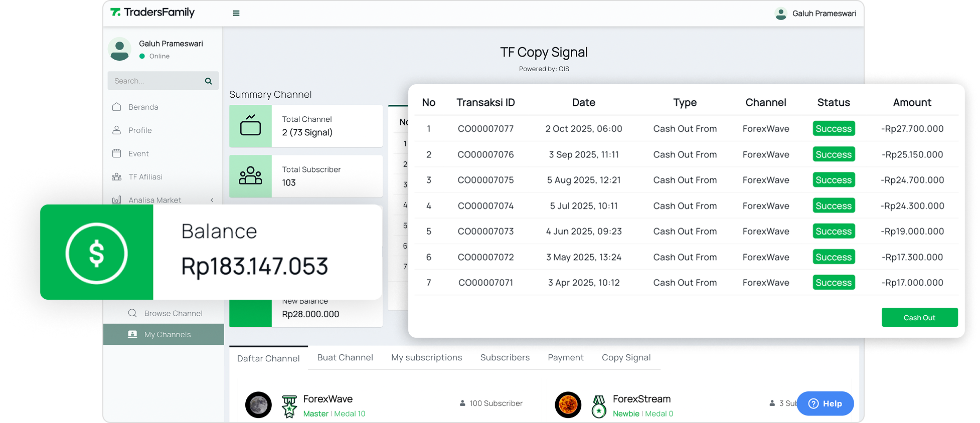The width and height of the screenshot is (980, 423).
Task: Open Beranda in the sidebar
Action: point(143,107)
